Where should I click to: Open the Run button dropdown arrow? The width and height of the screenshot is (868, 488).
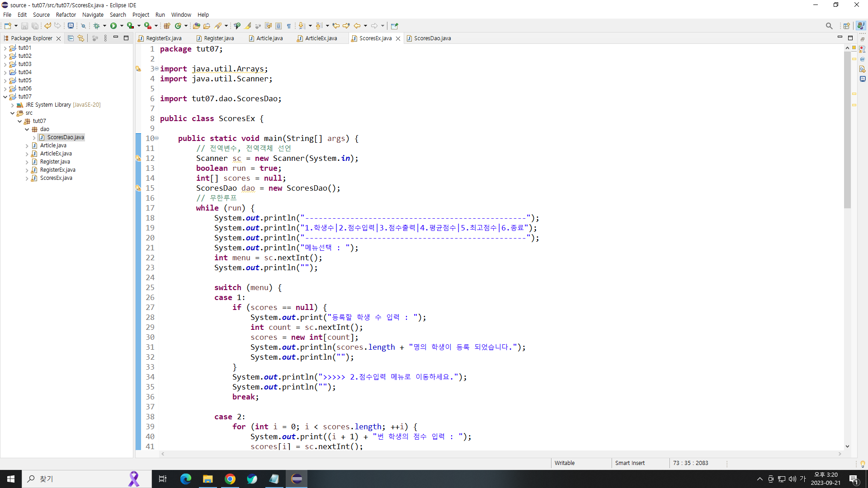point(122,26)
